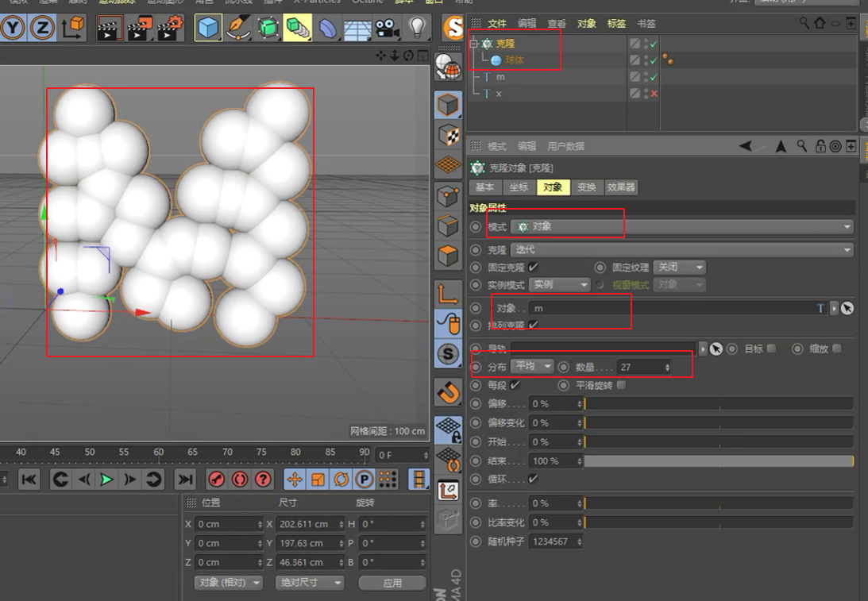Image resolution: width=868 pixels, height=601 pixels.
Task: Open the 模式 对象 dropdown
Action: click(682, 227)
